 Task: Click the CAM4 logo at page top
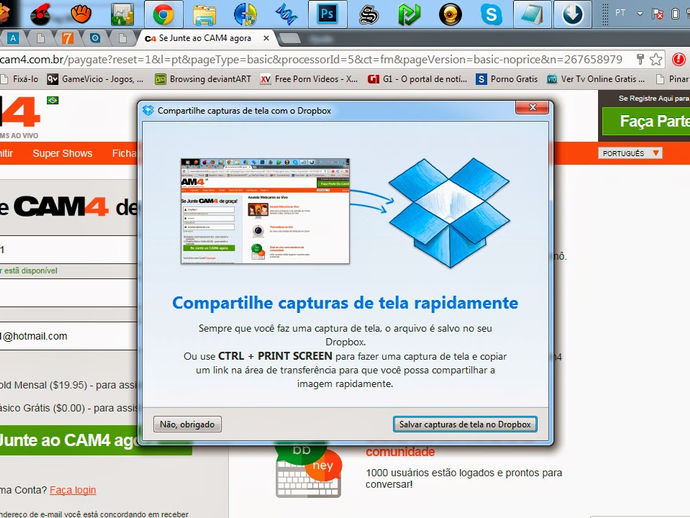(20, 117)
